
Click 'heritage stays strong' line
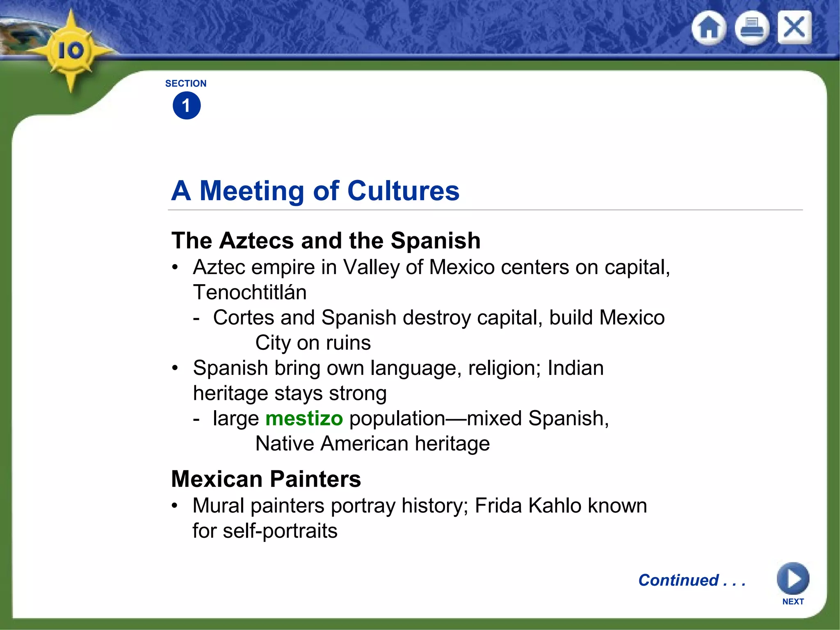click(290, 393)
